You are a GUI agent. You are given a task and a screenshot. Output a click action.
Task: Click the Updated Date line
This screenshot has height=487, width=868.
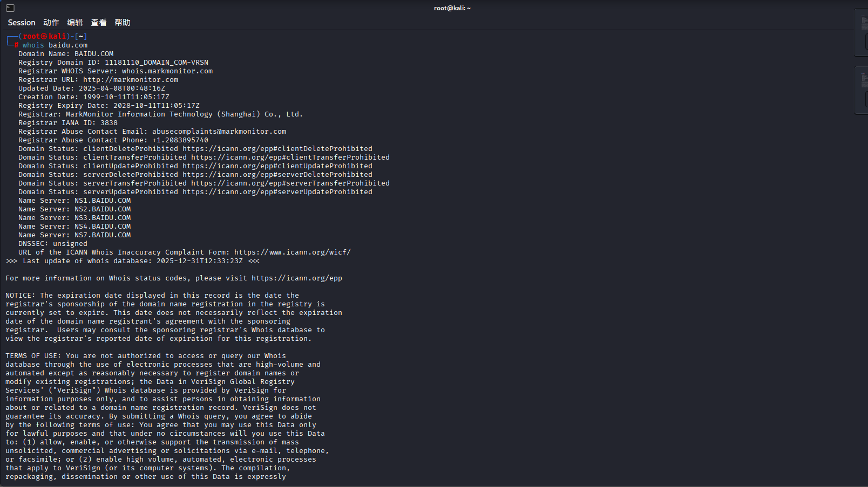click(x=92, y=88)
